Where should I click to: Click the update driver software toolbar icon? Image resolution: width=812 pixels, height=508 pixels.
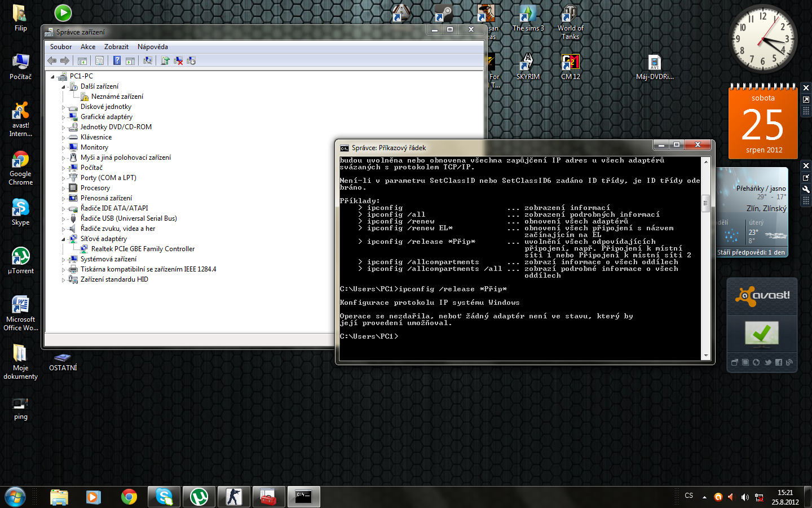point(165,60)
